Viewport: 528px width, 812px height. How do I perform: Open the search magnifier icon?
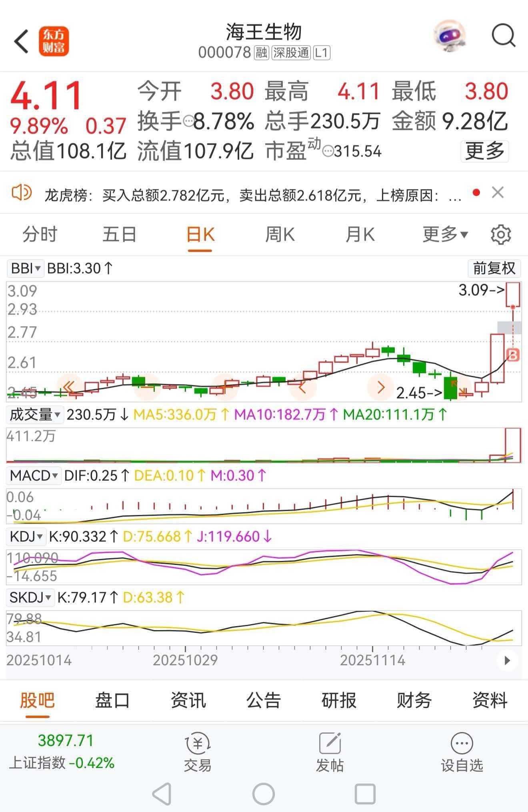click(x=503, y=36)
